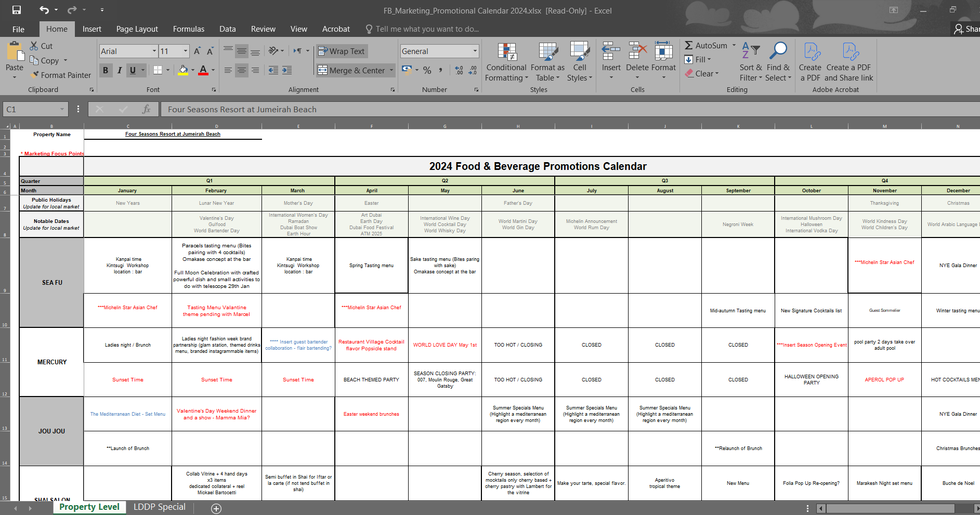The width and height of the screenshot is (980, 515).
Task: Apply the yellow fill color
Action: point(183,70)
